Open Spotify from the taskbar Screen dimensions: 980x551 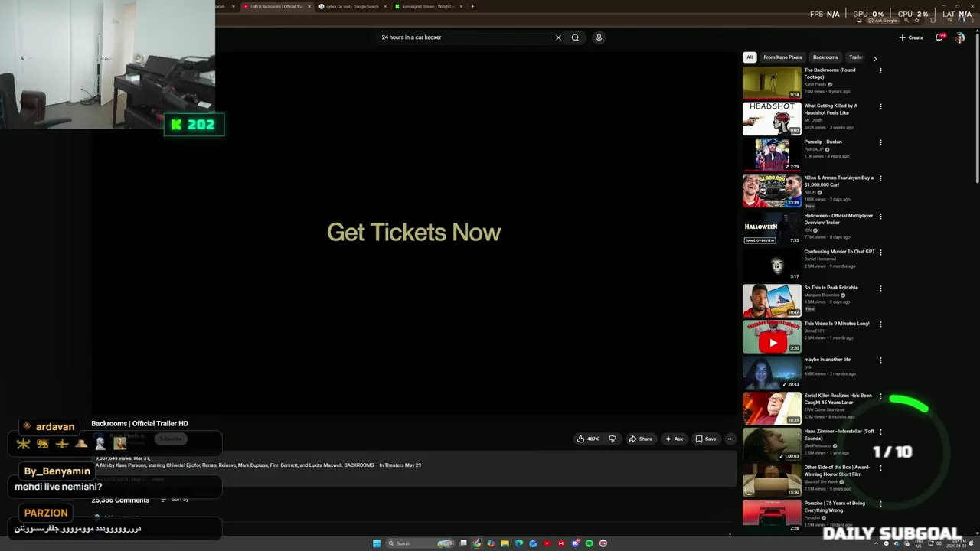[590, 543]
